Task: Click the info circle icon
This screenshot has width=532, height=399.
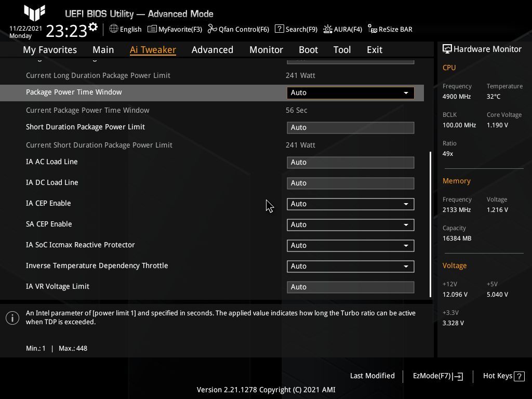Action: click(12, 318)
